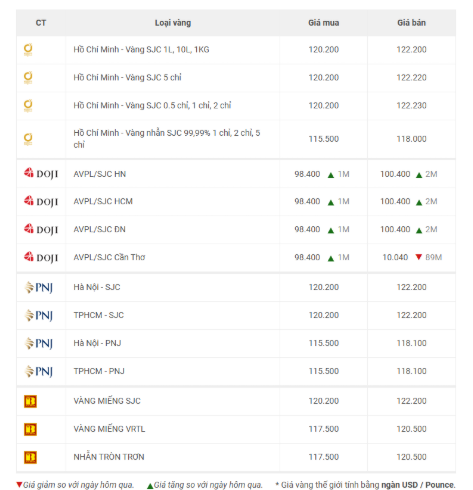Image resolution: width=473 pixels, height=490 pixels.
Task: Select the Loại vàng column header
Action: point(173,23)
